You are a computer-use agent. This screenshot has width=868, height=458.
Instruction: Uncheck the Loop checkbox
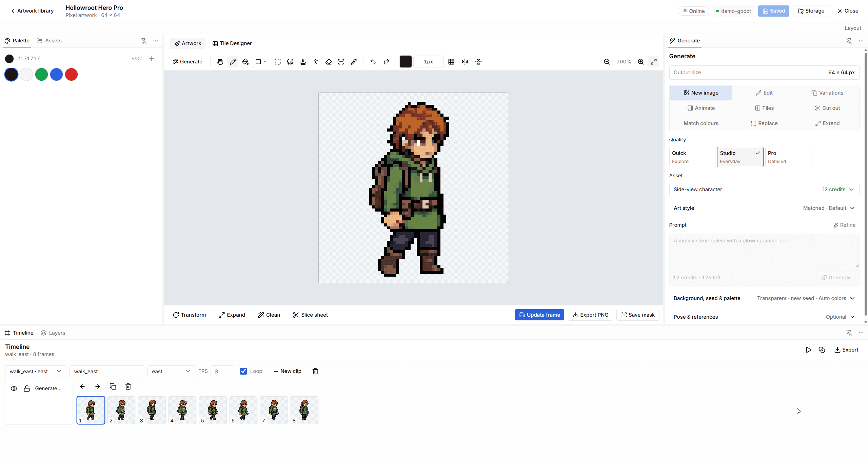[243, 371]
